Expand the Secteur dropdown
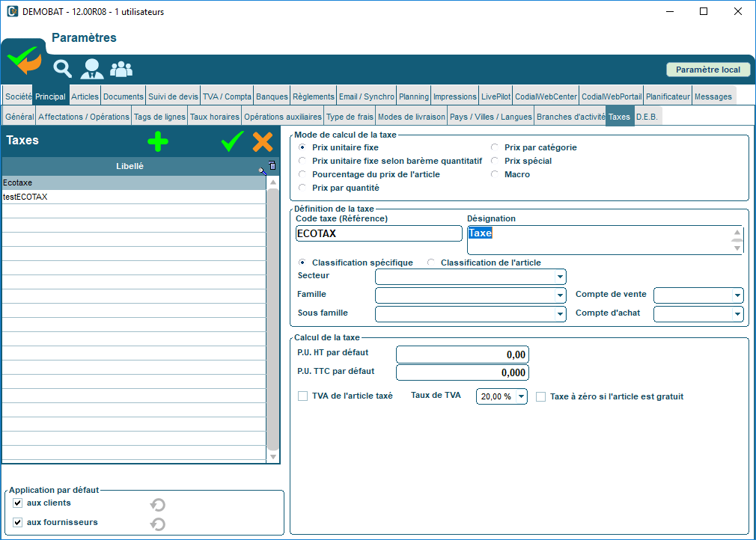The image size is (756, 540). pos(560,277)
